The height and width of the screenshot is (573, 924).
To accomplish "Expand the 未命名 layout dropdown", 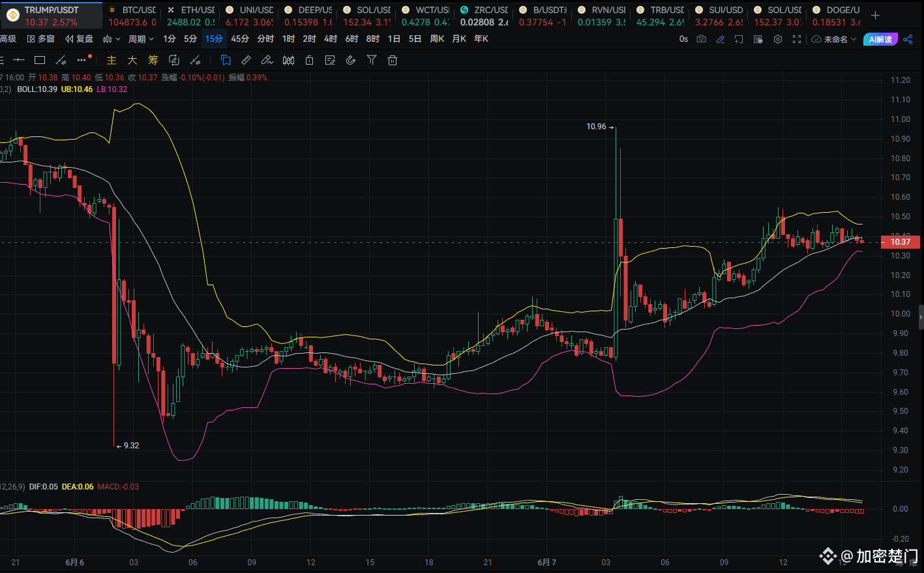I will (x=834, y=39).
